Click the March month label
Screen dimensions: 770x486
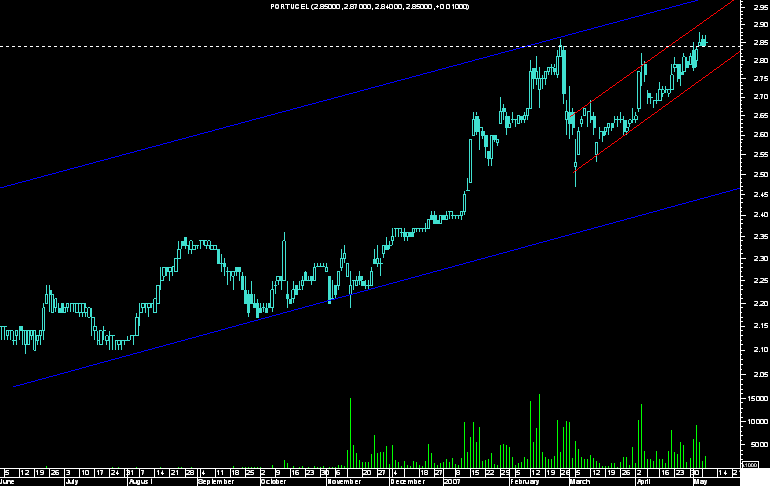pos(580,482)
